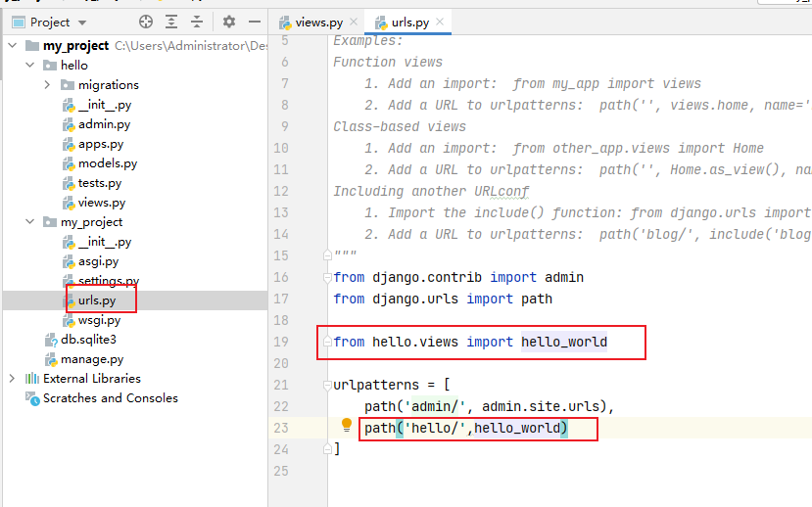The image size is (812, 507).
Task: Select Scratches and Consoles node
Action: click(x=102, y=398)
